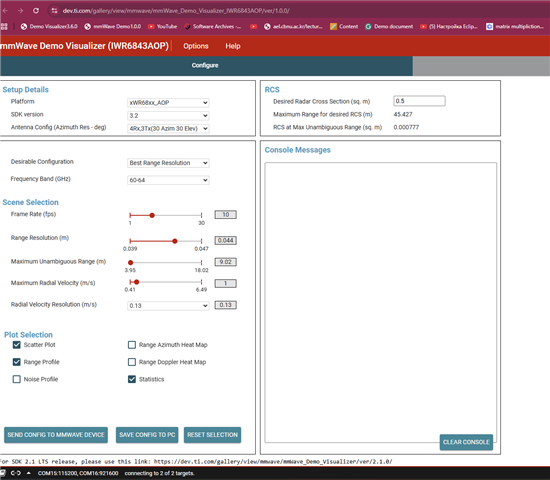Click Save Config to PC button
Viewport: 550px width, 480px height.
point(147,435)
